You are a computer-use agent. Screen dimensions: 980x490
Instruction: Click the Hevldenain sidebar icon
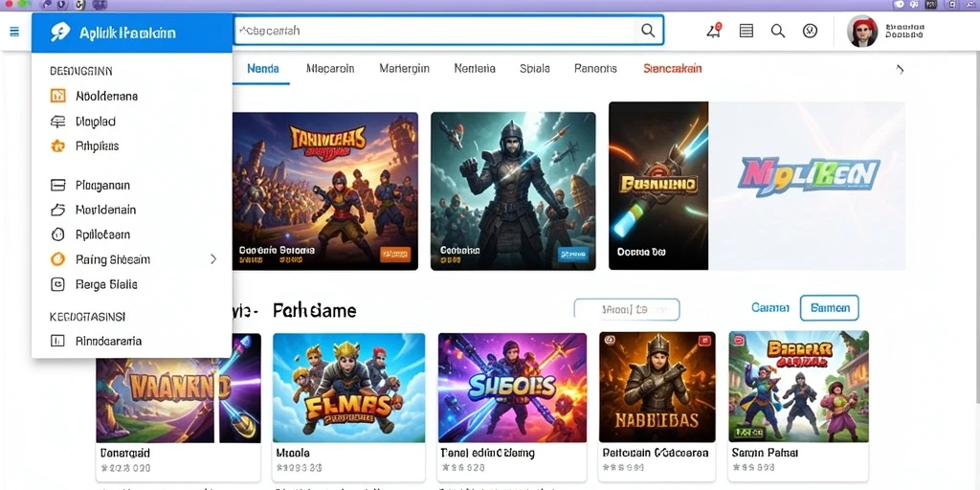57,210
